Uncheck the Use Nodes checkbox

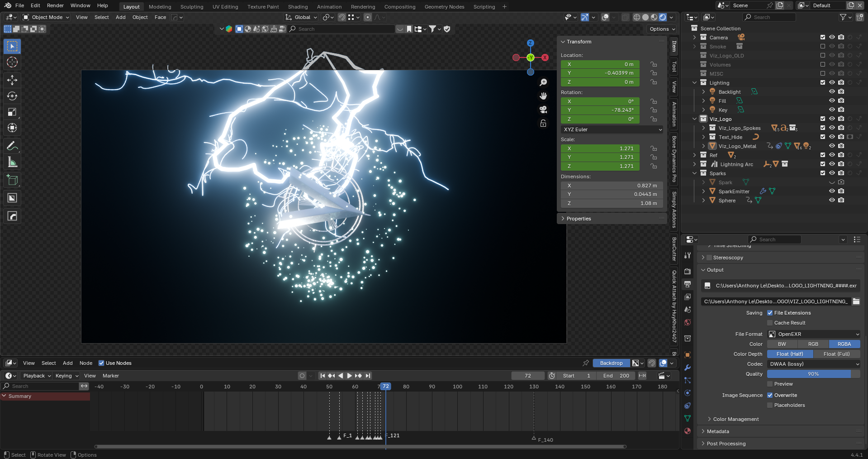coord(101,363)
